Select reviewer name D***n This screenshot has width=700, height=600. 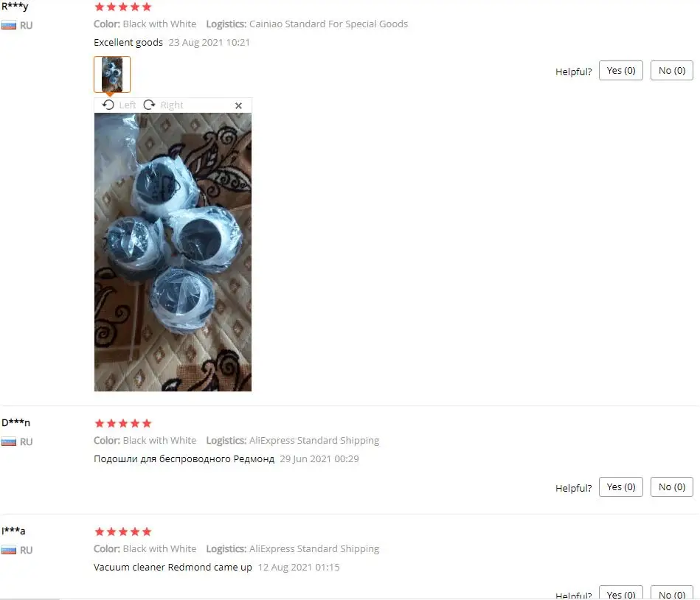(x=15, y=422)
